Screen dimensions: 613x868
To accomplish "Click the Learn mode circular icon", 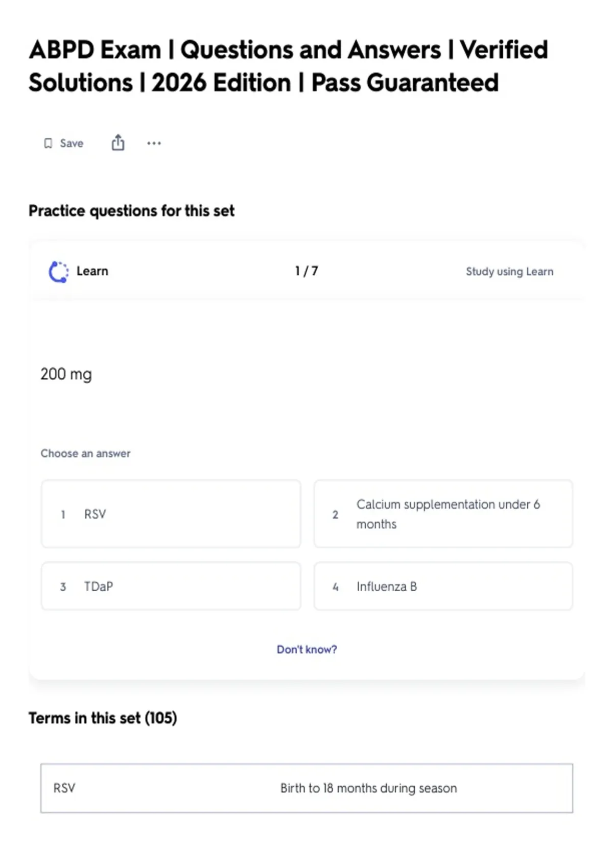I will click(x=58, y=272).
